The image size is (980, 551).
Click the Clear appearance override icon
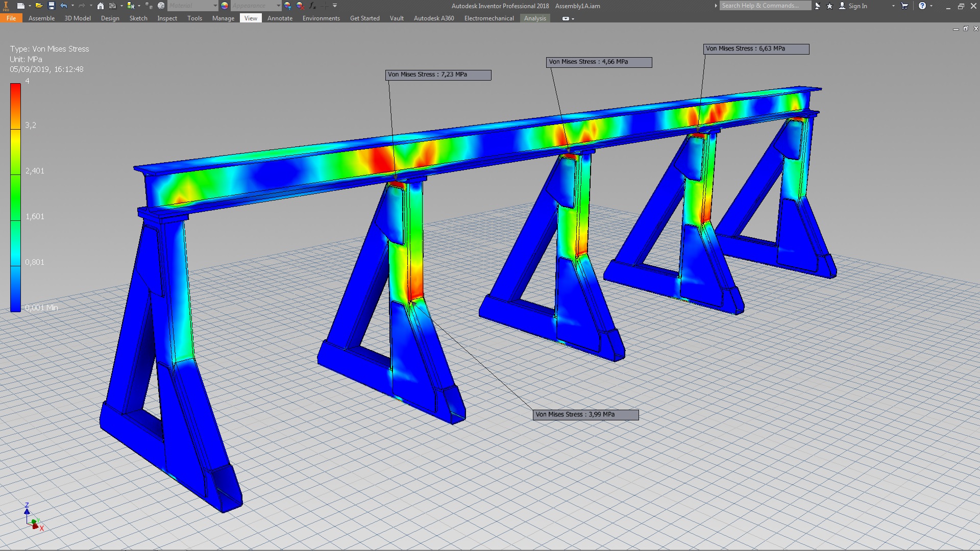click(x=300, y=6)
